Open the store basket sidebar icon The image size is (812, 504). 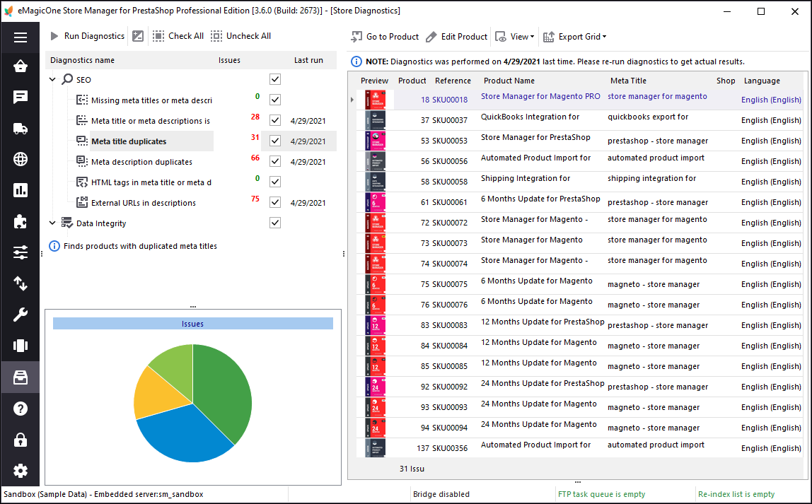(x=21, y=66)
